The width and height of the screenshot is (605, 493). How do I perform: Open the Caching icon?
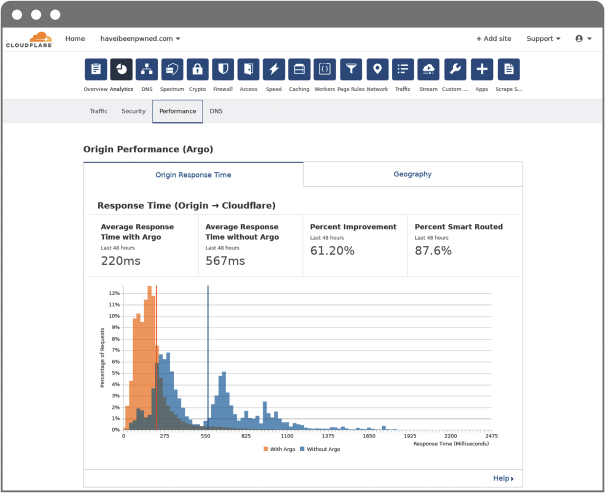299,69
